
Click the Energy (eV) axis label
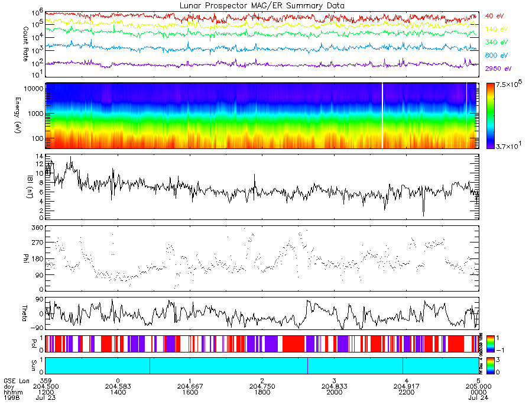click(x=18, y=115)
